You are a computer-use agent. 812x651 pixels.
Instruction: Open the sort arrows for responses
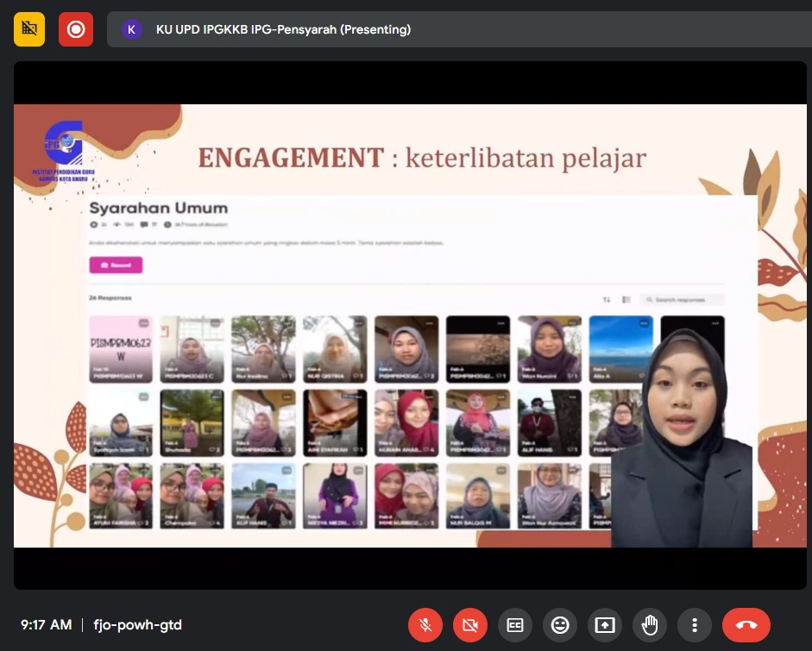(x=606, y=299)
